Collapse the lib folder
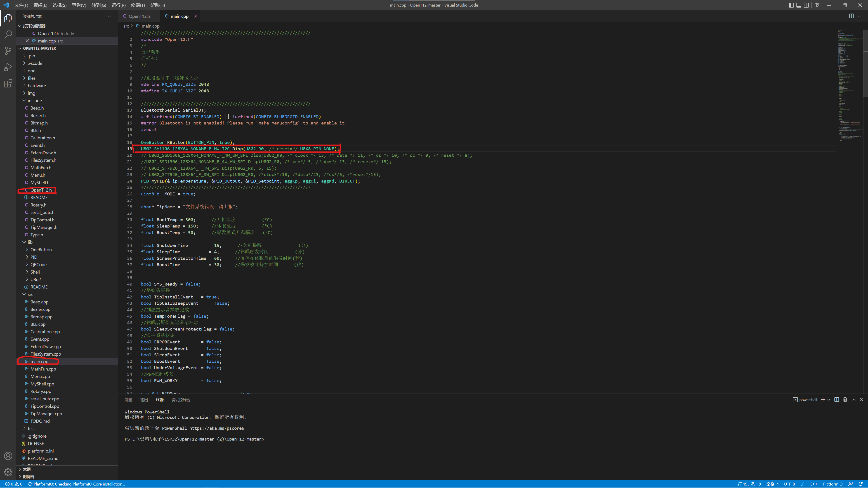 click(67, 242)
